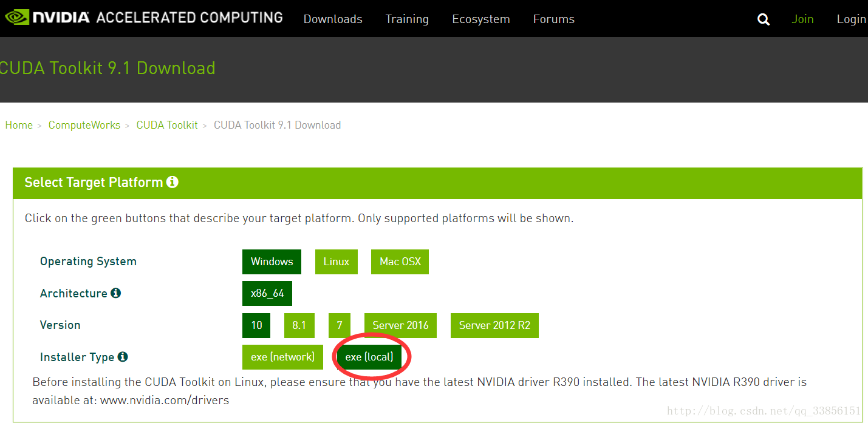Choose Windows version 10
This screenshot has height=423, width=868.
(256, 325)
